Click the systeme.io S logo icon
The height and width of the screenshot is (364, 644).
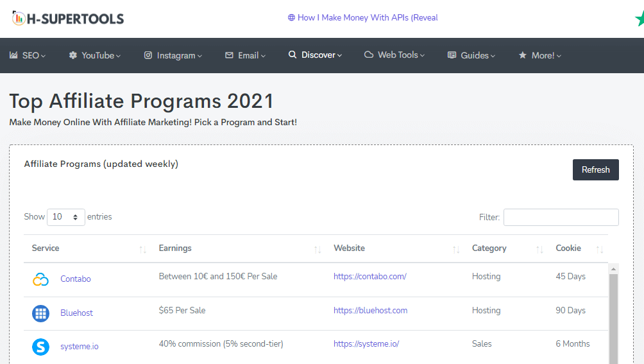(x=40, y=347)
